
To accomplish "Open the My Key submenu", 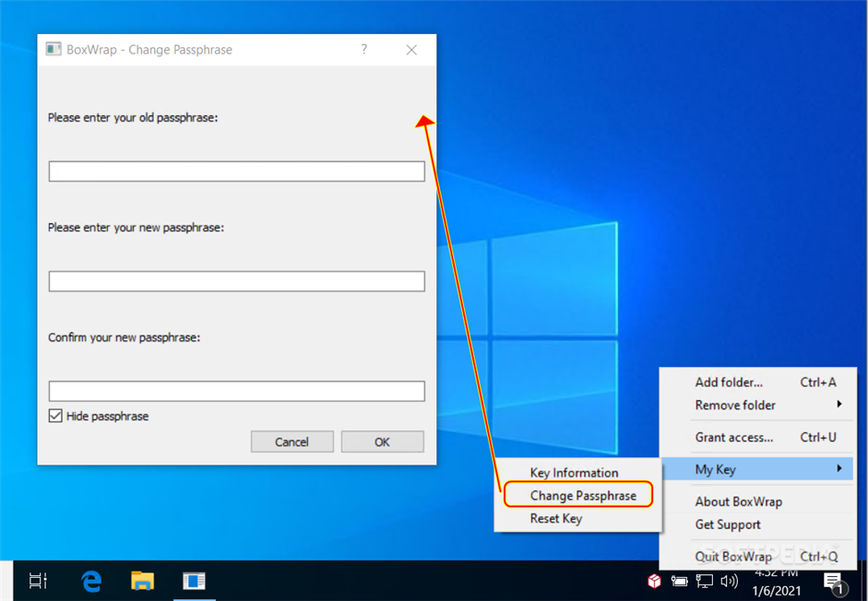I will point(758,469).
